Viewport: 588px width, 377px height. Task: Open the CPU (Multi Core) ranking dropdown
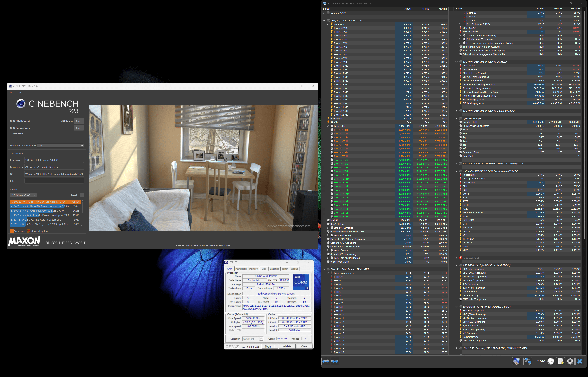[23, 195]
